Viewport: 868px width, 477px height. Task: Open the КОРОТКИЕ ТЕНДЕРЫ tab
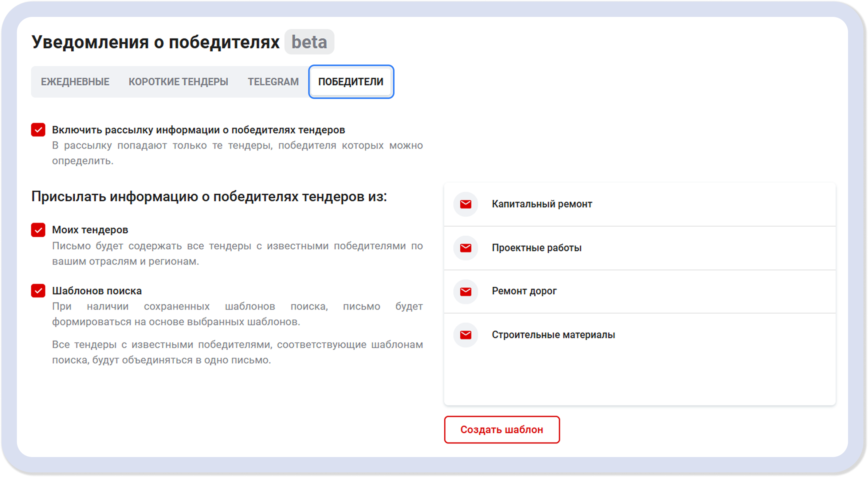[x=178, y=81]
